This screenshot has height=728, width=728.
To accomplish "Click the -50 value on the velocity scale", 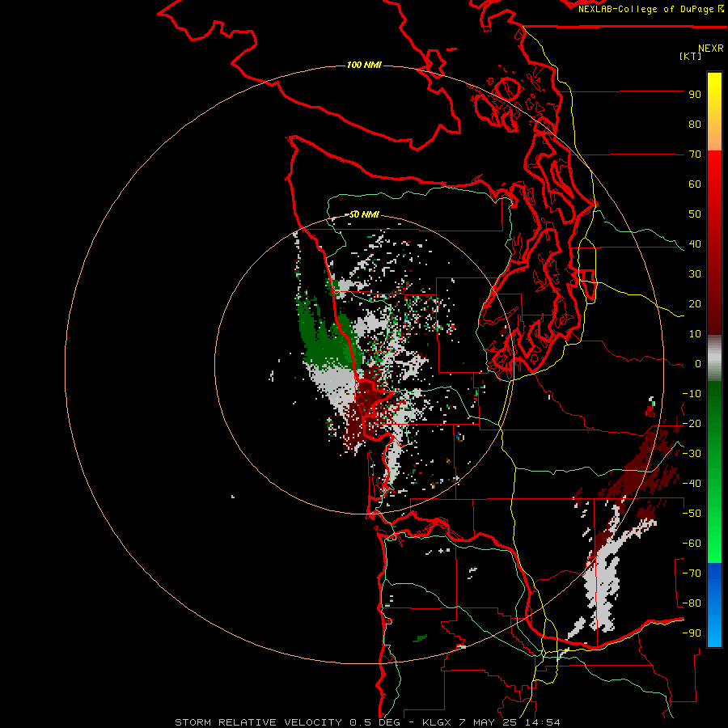I will click(x=692, y=514).
